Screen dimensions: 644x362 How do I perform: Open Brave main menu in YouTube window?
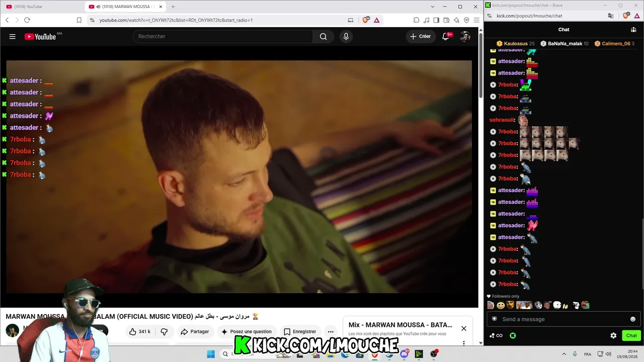point(476,20)
